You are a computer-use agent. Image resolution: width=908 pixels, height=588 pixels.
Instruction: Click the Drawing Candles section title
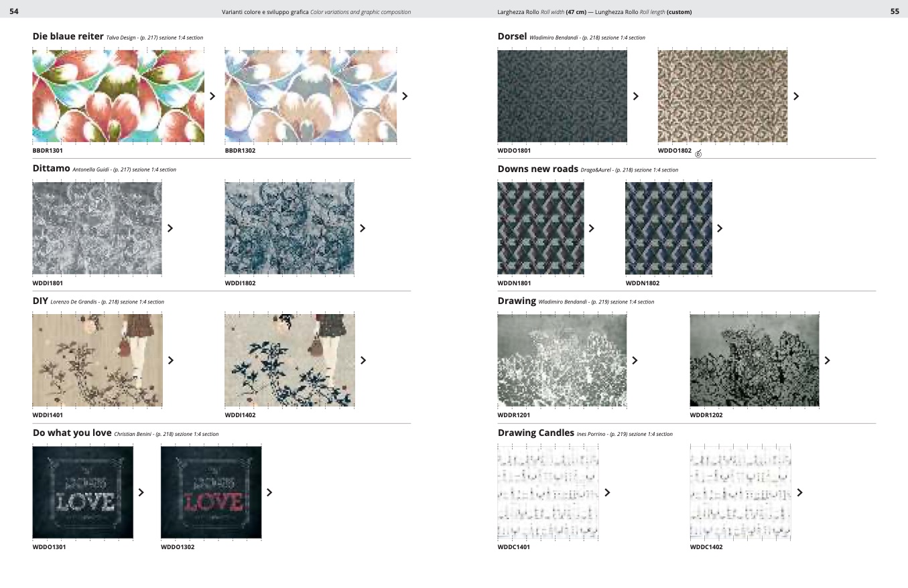(535, 433)
